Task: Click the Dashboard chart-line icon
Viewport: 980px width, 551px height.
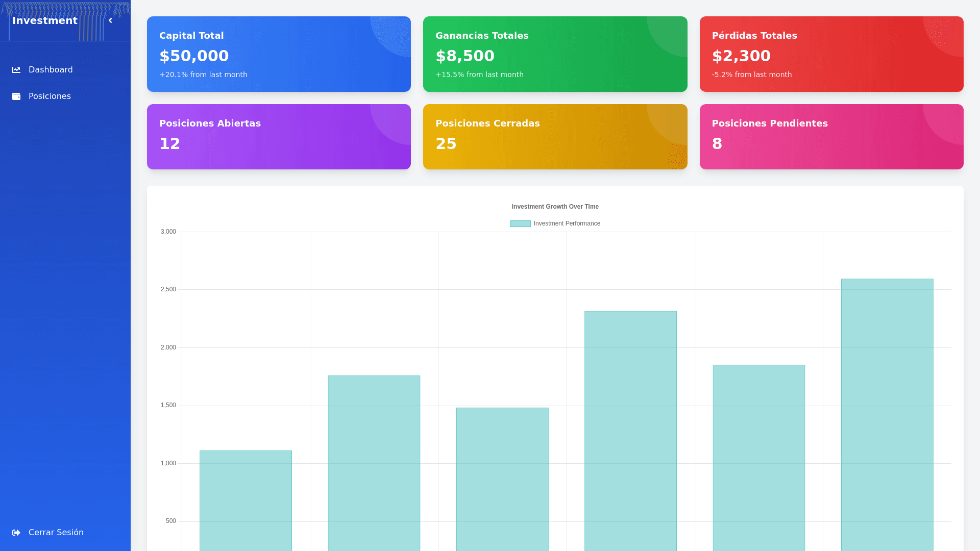Action: click(x=16, y=70)
